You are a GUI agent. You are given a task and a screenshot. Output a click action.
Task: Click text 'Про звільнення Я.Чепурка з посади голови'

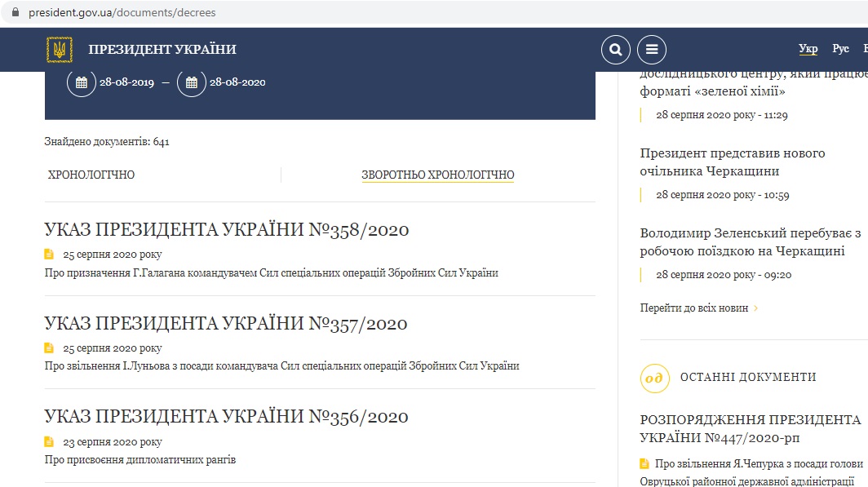(x=759, y=464)
